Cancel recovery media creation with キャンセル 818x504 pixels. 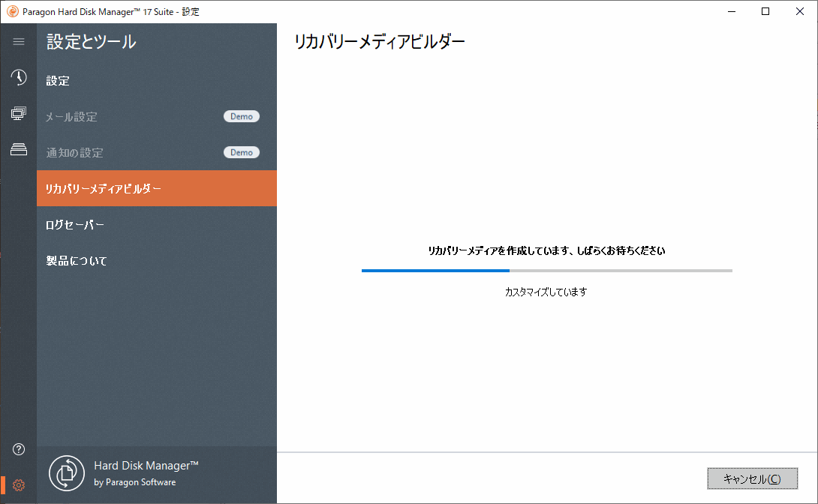752,478
